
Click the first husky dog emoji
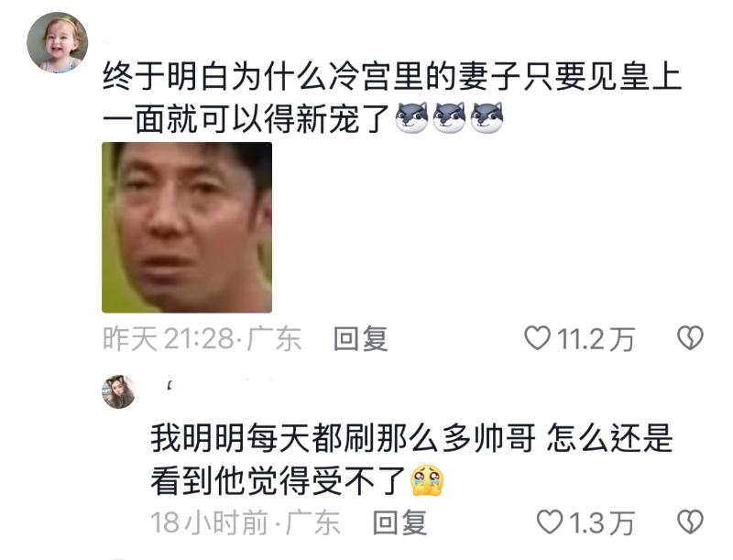[x=411, y=118]
